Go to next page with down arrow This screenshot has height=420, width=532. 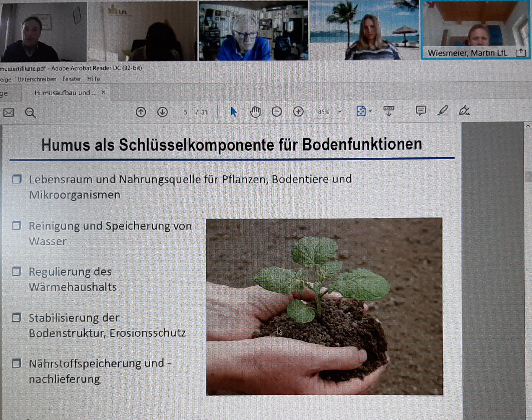[x=162, y=112]
